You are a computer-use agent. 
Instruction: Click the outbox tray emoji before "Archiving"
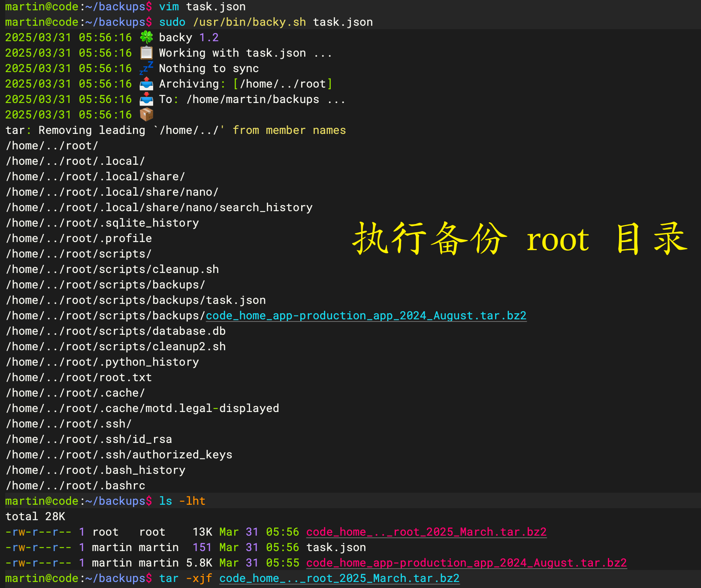click(x=146, y=84)
